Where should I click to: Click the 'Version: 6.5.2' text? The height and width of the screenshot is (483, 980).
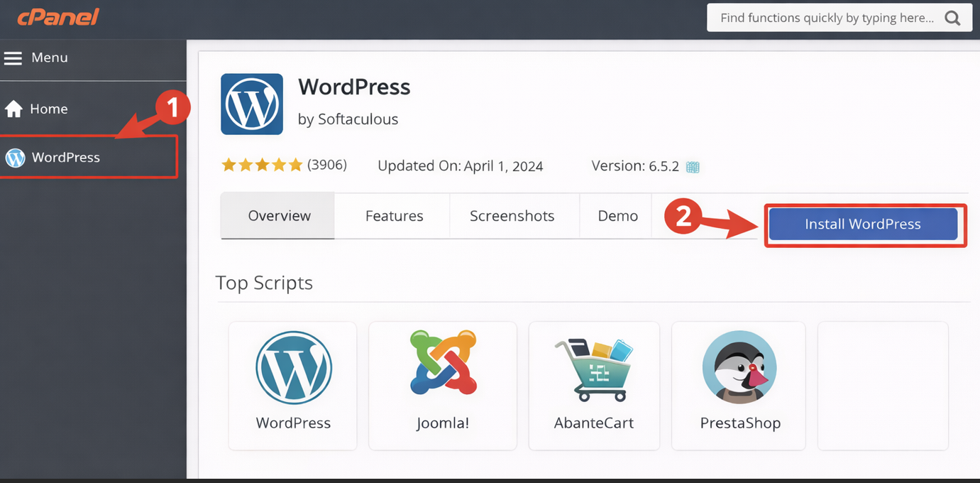(635, 166)
